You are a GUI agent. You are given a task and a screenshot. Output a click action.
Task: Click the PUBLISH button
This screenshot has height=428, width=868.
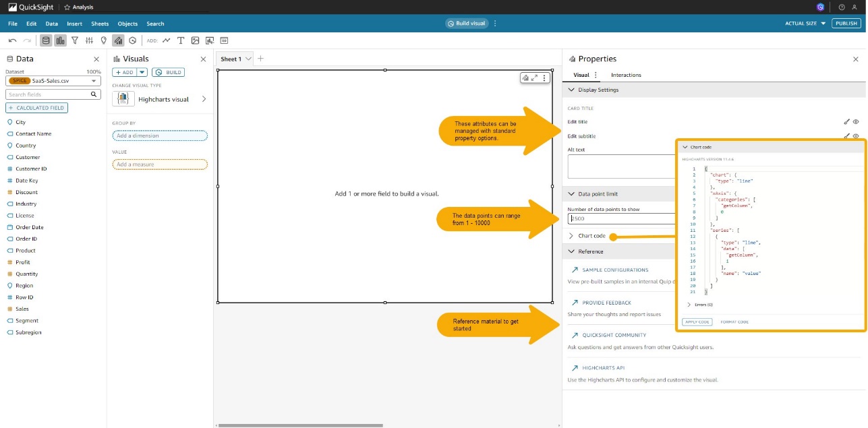click(846, 24)
